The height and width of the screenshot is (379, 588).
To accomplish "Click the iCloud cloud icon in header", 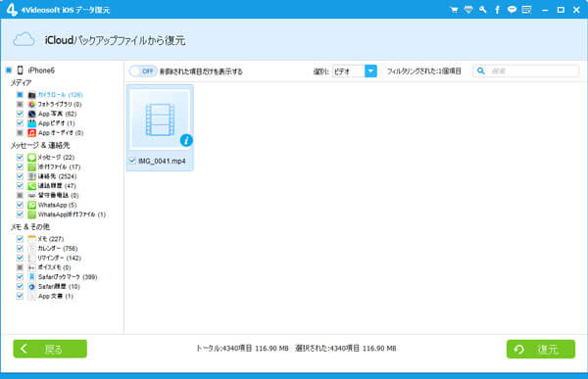I will (24, 40).
